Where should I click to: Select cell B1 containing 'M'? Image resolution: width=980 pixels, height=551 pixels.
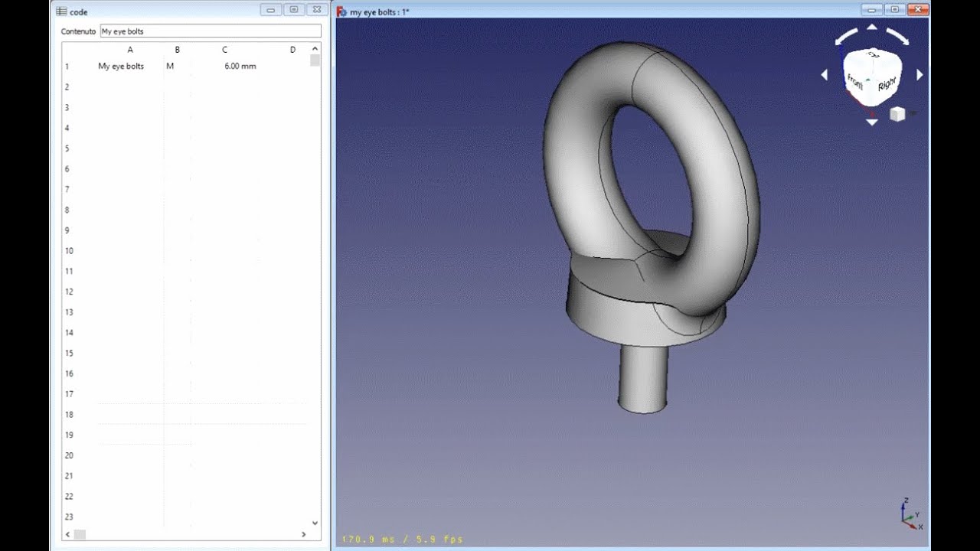[177, 67]
